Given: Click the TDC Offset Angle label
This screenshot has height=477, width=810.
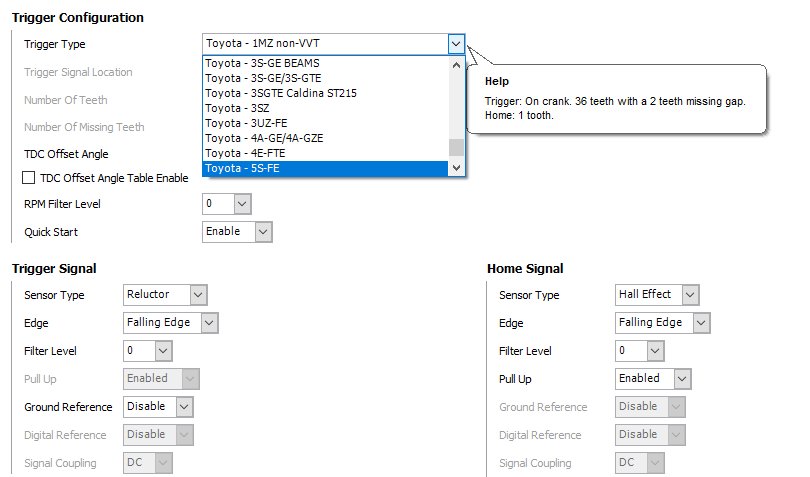Looking at the screenshot, I should coord(66,154).
